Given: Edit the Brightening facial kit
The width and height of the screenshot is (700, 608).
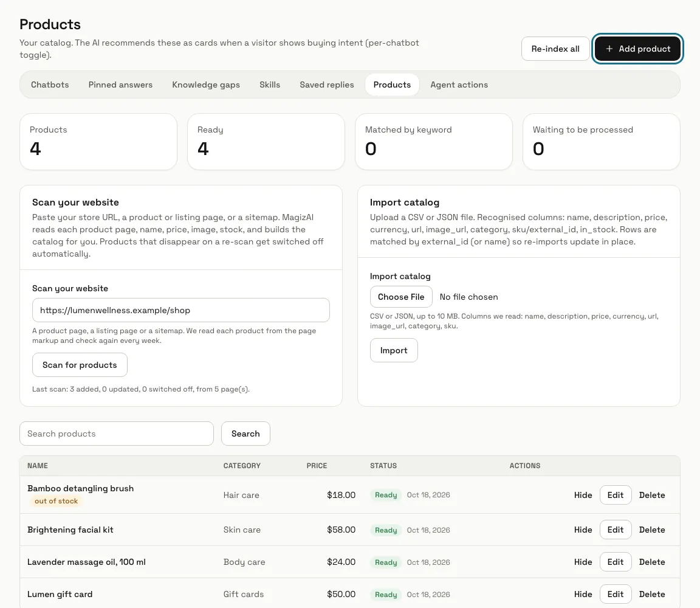Looking at the screenshot, I should tap(615, 530).
